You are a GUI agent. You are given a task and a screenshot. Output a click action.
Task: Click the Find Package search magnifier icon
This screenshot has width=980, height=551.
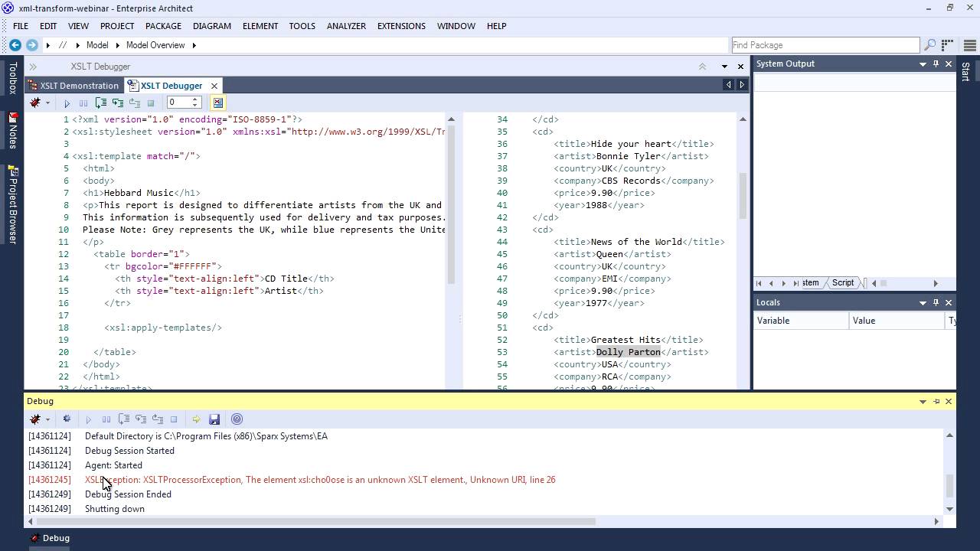(x=929, y=45)
